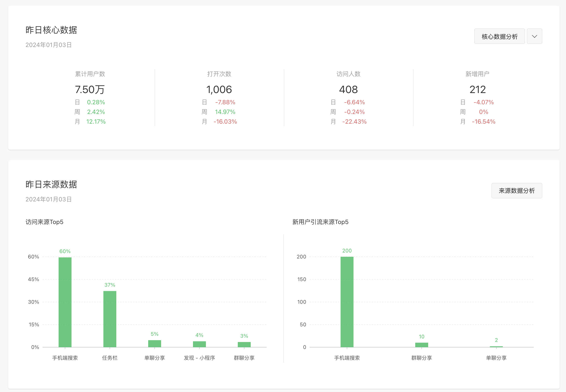Click the 任务栏 axis label
This screenshot has height=392, width=566.
click(110, 358)
